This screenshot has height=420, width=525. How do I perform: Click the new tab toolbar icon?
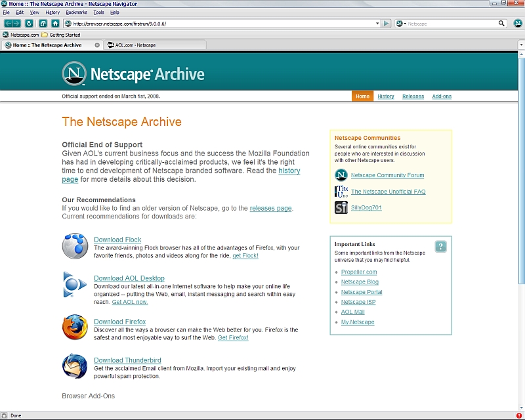point(43,24)
